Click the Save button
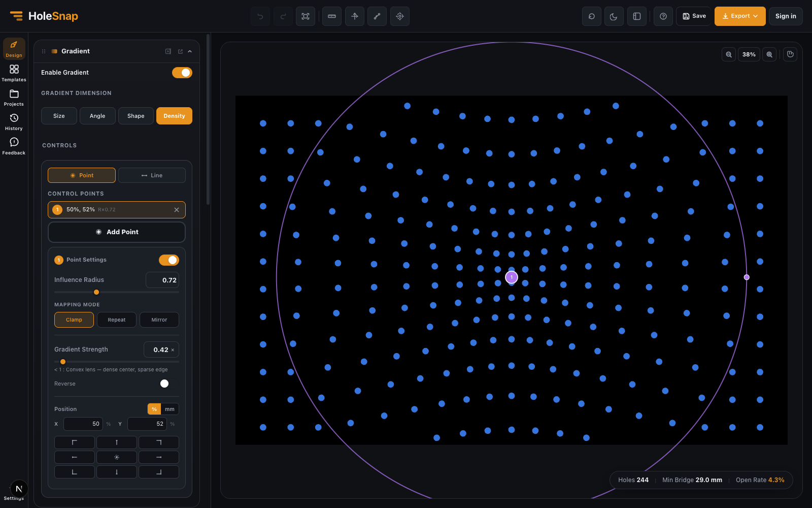This screenshot has width=812, height=508. coord(694,16)
